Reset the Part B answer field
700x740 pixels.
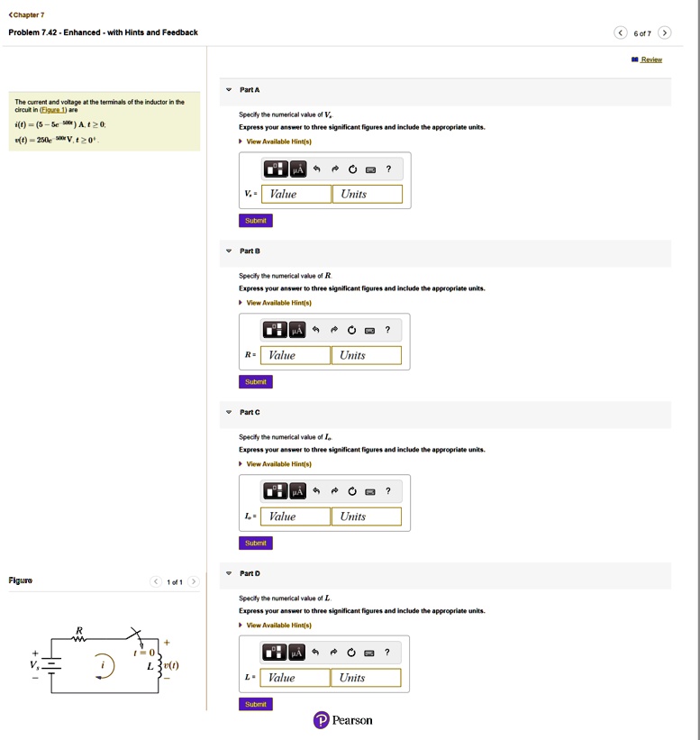pyautogui.click(x=352, y=330)
